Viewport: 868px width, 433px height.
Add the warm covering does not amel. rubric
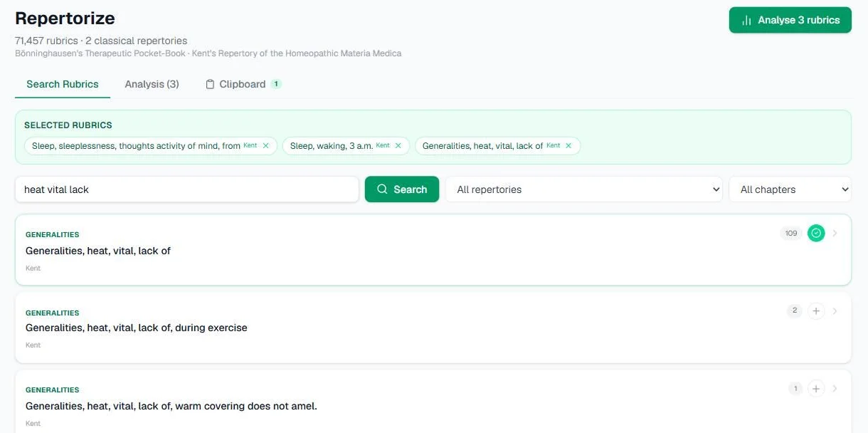coord(816,389)
